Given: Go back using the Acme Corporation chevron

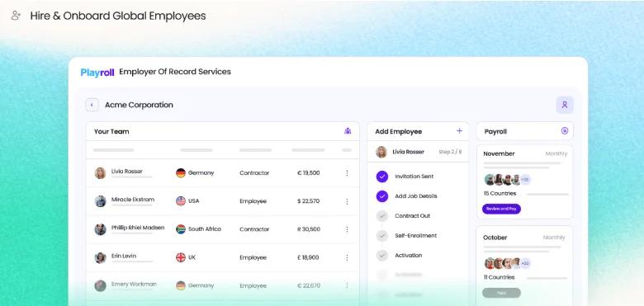Looking at the screenshot, I should [92, 105].
